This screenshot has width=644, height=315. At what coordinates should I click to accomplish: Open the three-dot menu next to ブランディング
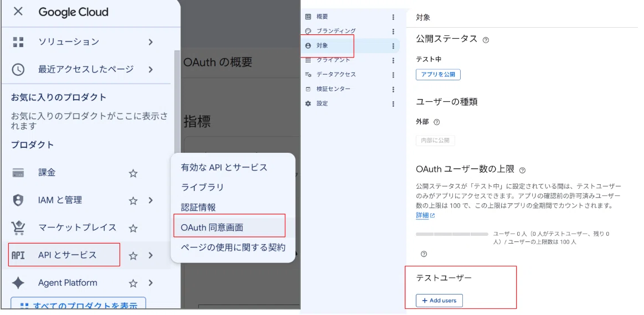point(393,31)
